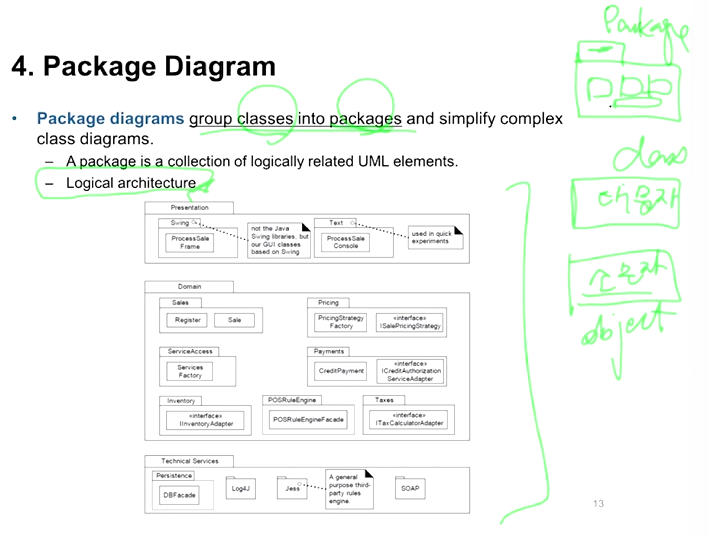
Task: Click the Swing library note box
Action: click(279, 241)
